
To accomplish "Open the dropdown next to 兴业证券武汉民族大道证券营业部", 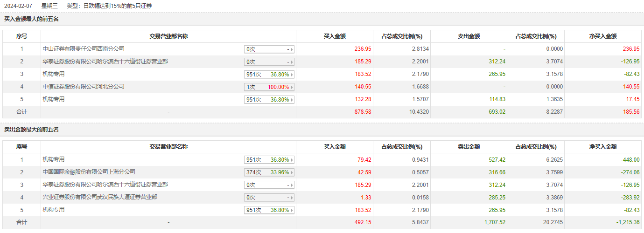I will (269, 197).
